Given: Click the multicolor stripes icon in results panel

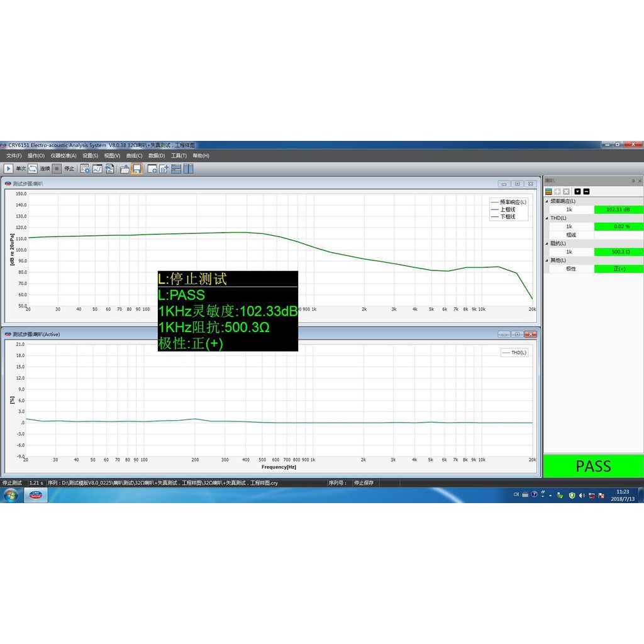Looking at the screenshot, I should pos(548,191).
